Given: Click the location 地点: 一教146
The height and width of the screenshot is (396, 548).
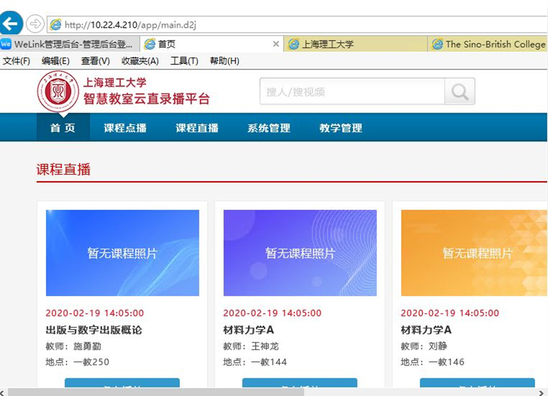Looking at the screenshot, I should coord(433,362).
